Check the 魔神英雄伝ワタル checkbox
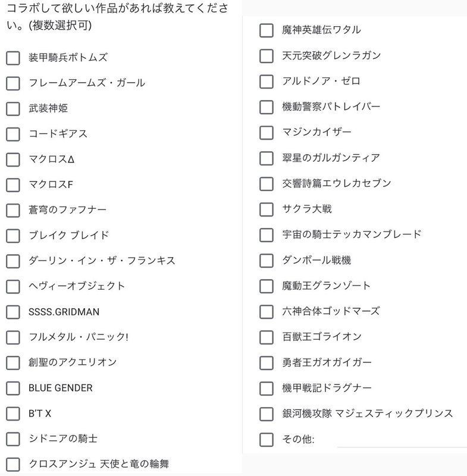This screenshot has height=476, width=467. [x=267, y=30]
